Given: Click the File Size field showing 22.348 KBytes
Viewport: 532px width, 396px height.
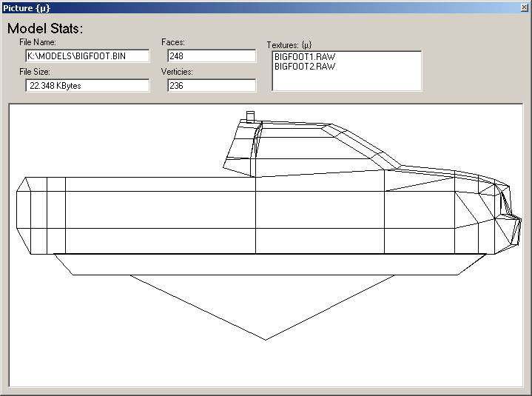Looking at the screenshot, I should coord(87,85).
